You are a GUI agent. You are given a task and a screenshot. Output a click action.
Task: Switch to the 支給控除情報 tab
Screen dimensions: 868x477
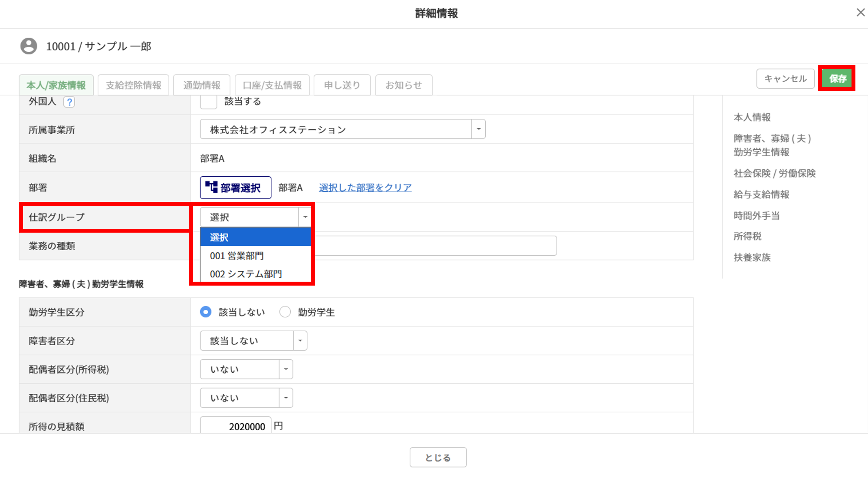pyautogui.click(x=133, y=85)
